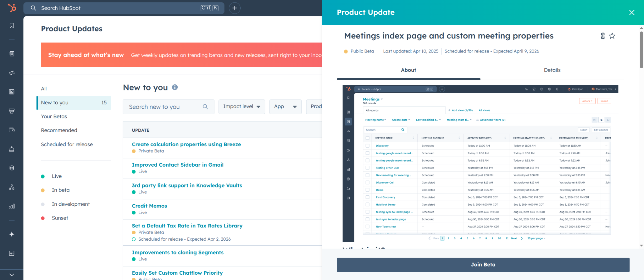This screenshot has width=644, height=280.
Task: Focus the Search HubSpot field
Action: 124,8
